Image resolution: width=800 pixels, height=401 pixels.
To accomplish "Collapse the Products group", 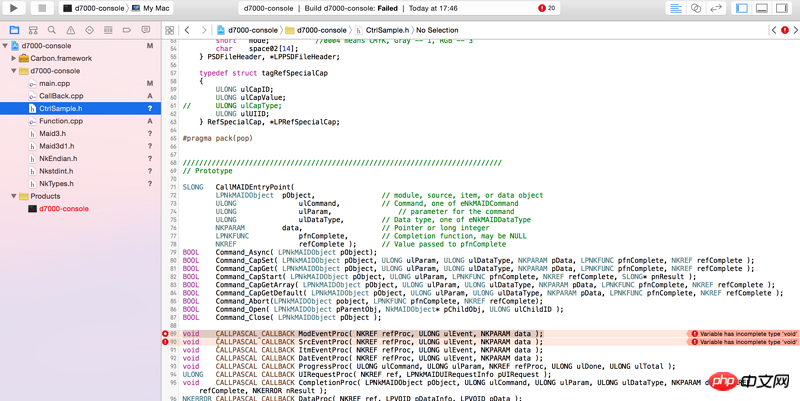I will tap(14, 196).
